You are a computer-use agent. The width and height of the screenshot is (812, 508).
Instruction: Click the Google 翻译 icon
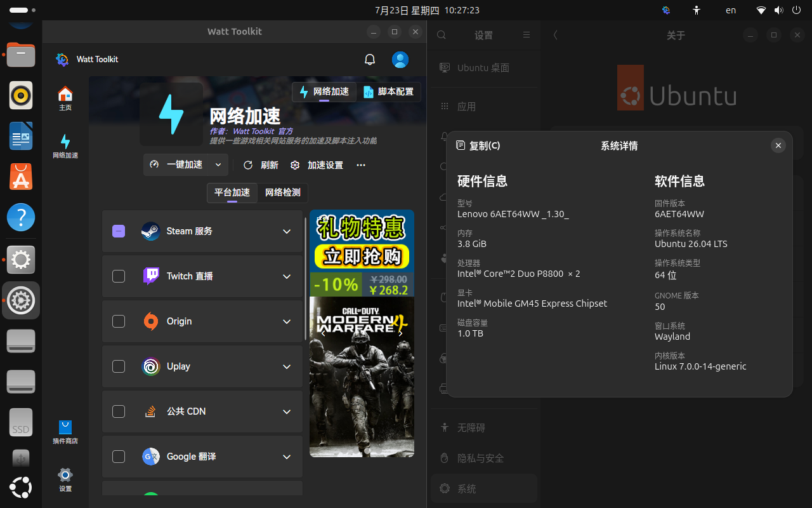(150, 457)
